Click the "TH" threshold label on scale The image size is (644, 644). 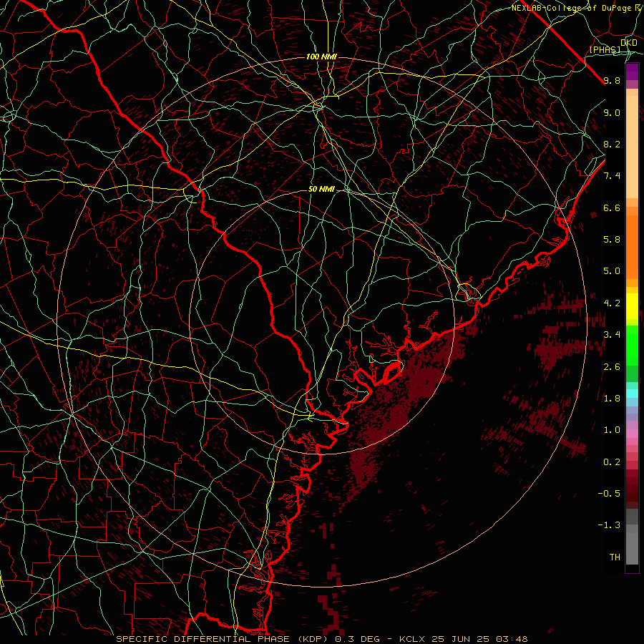615,557
